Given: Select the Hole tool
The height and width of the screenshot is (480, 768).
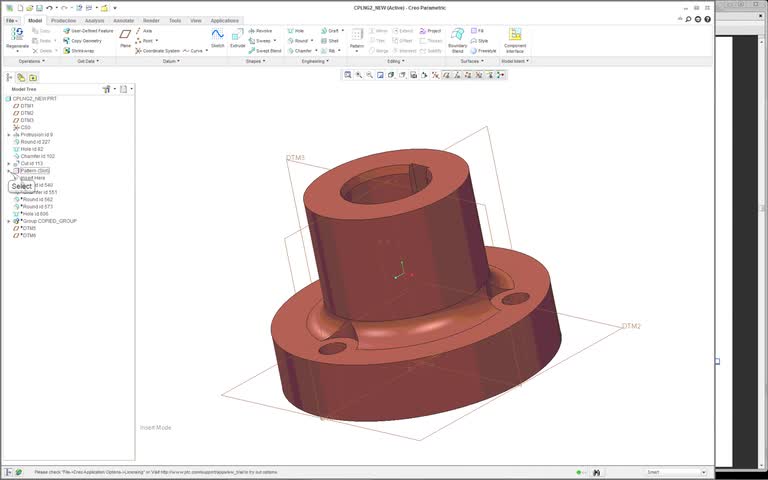Looking at the screenshot, I should pos(296,31).
